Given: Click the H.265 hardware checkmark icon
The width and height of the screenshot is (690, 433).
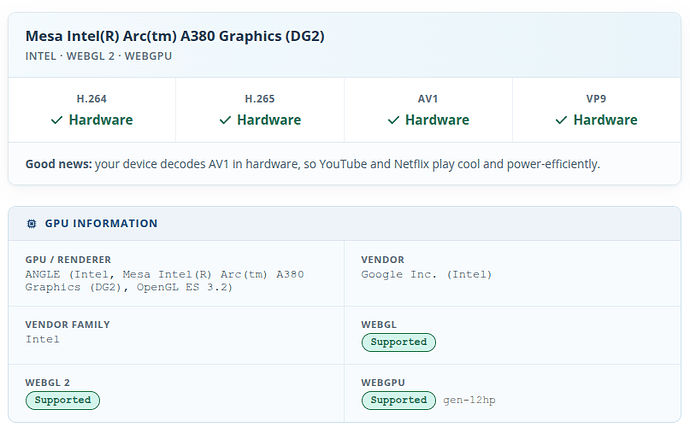Looking at the screenshot, I should pos(225,120).
